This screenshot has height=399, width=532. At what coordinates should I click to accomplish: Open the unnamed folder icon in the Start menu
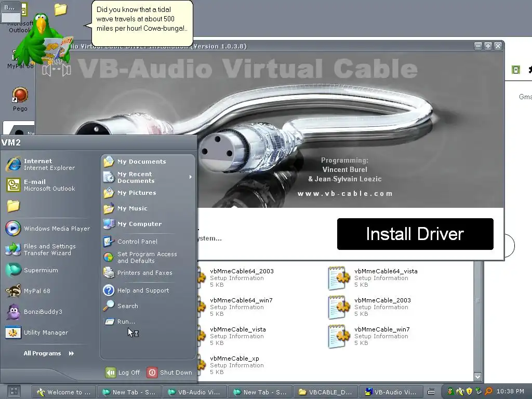14,206
